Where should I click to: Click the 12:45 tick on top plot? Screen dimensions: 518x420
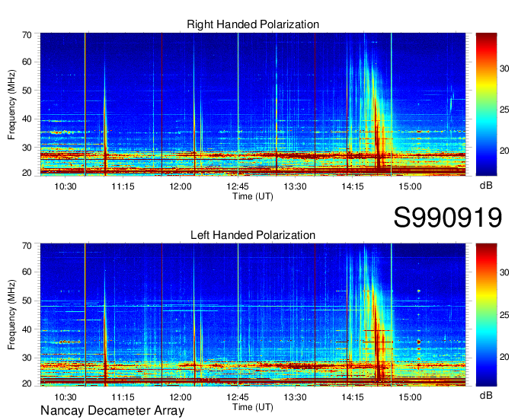tap(238, 186)
